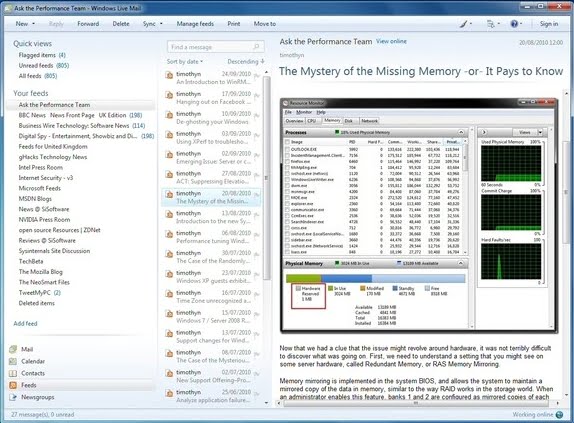Flag the Case of the Randomly message

point(257,255)
